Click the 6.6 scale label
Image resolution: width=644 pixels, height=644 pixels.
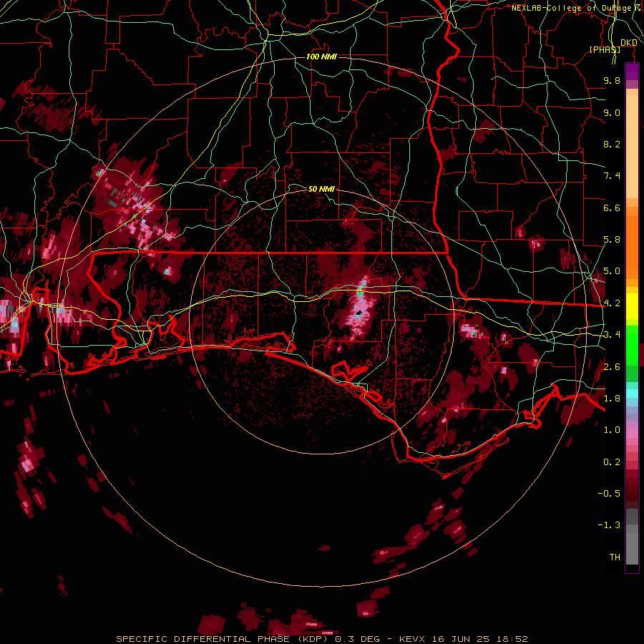coord(612,208)
